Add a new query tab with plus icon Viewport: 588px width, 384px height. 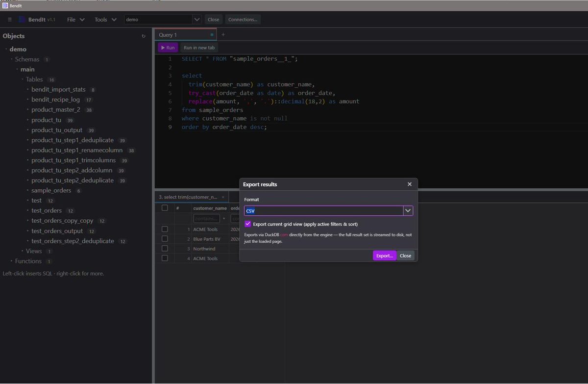(223, 35)
